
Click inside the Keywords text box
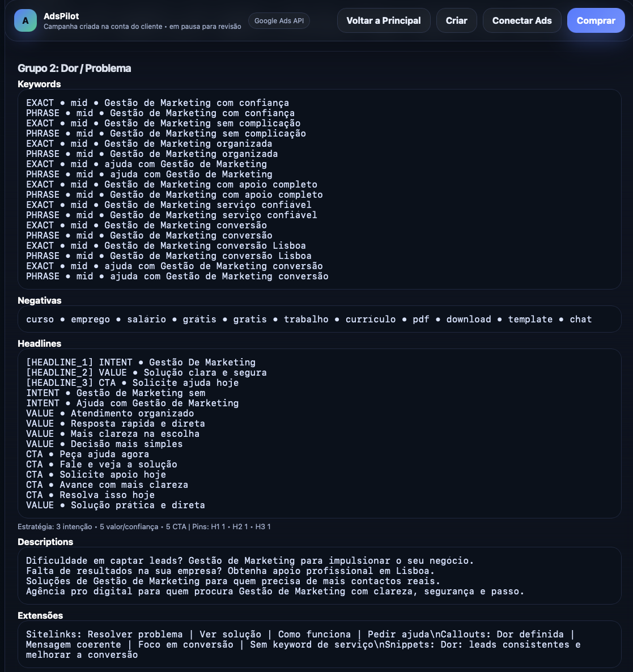pyautogui.click(x=319, y=189)
